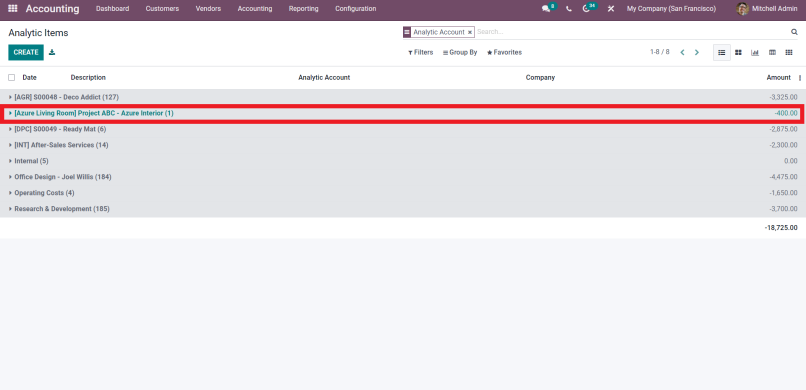Open the Reporting menu
Viewport: 806px width, 390px height.
tap(303, 9)
